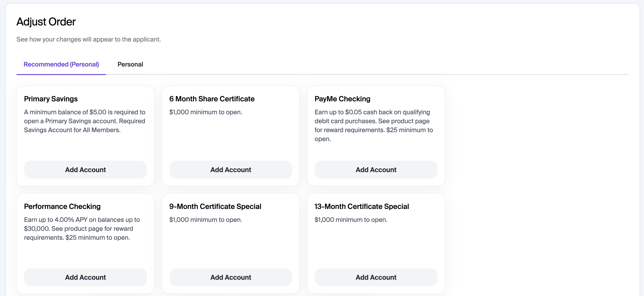The width and height of the screenshot is (644, 296).
Task: Click 13-Month Certificate $1,000 minimum text
Action: (351, 220)
